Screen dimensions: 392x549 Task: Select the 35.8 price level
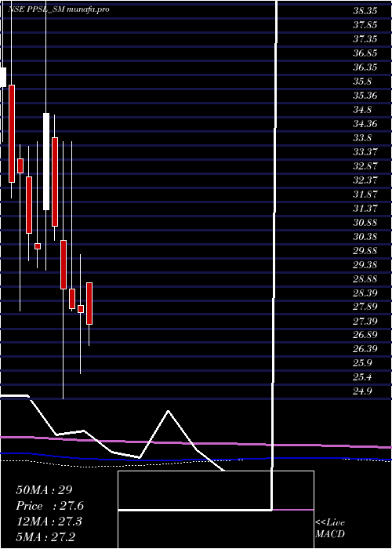pyautogui.click(x=362, y=82)
